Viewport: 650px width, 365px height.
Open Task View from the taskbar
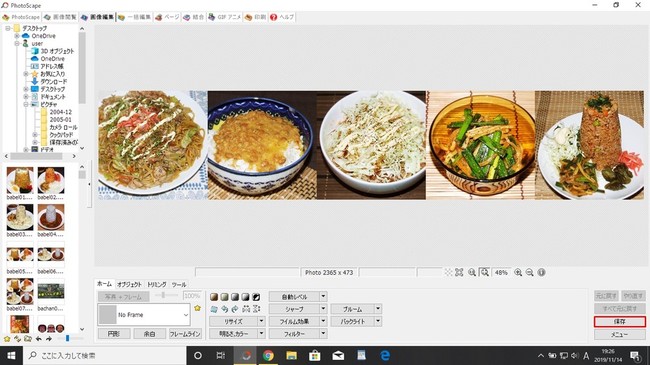pyautogui.click(x=221, y=355)
